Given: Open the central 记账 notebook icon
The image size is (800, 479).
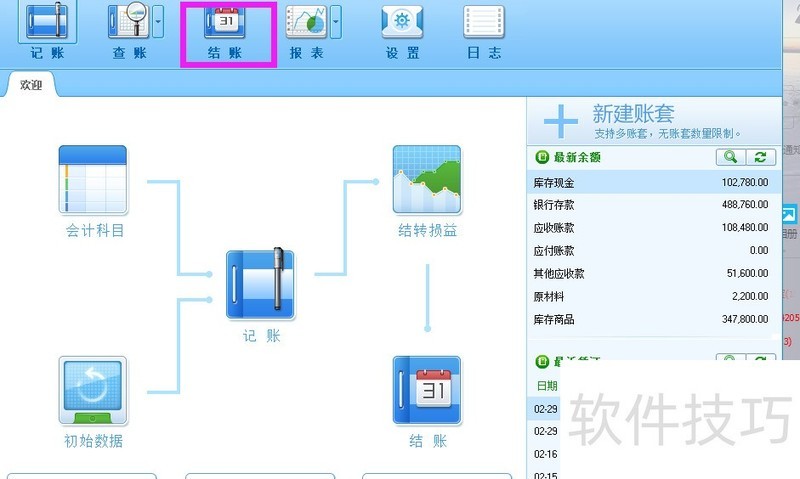Looking at the screenshot, I should tap(260, 284).
